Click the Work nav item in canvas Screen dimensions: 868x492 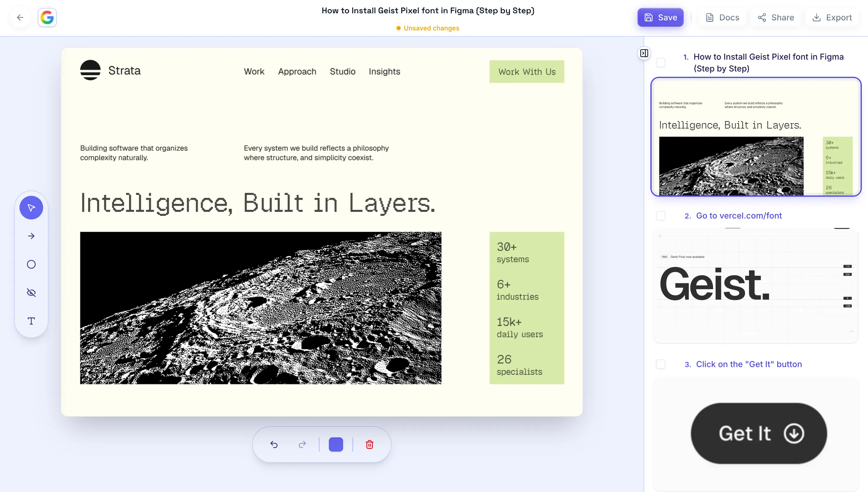click(254, 72)
